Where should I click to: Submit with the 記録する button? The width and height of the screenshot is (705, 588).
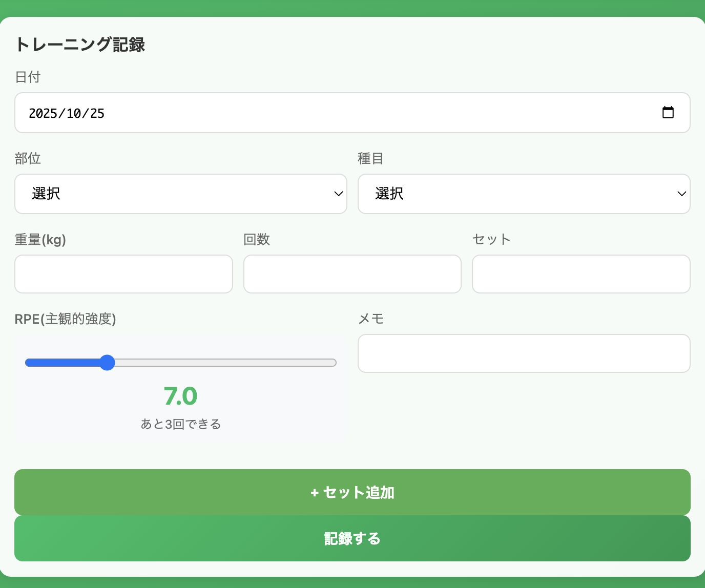[x=352, y=538]
